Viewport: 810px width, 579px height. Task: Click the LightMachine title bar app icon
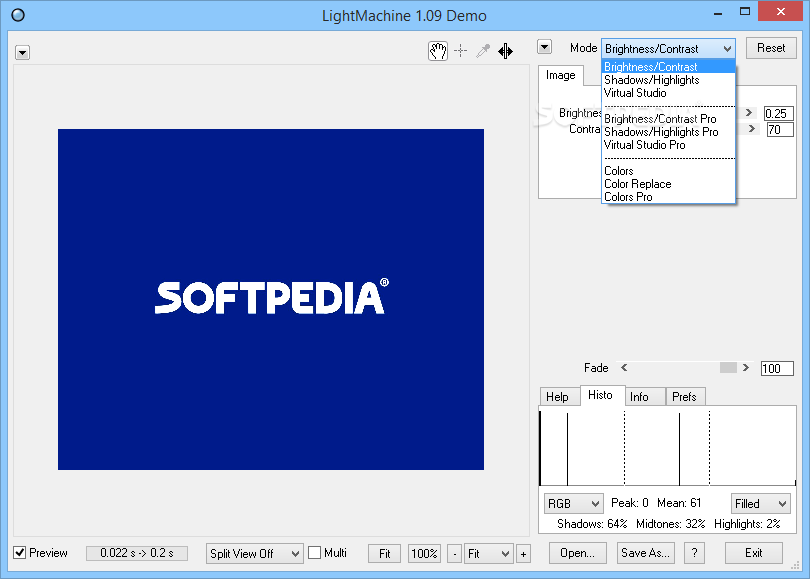pyautogui.click(x=18, y=15)
